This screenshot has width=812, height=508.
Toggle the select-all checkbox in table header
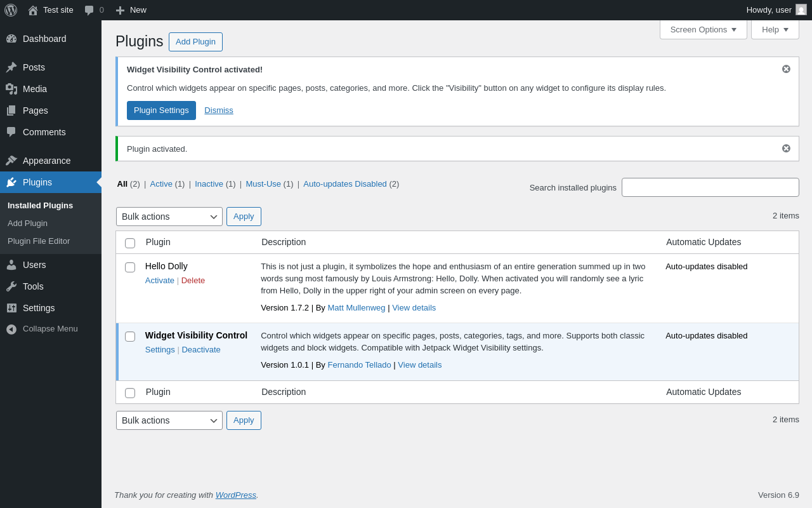pos(130,243)
